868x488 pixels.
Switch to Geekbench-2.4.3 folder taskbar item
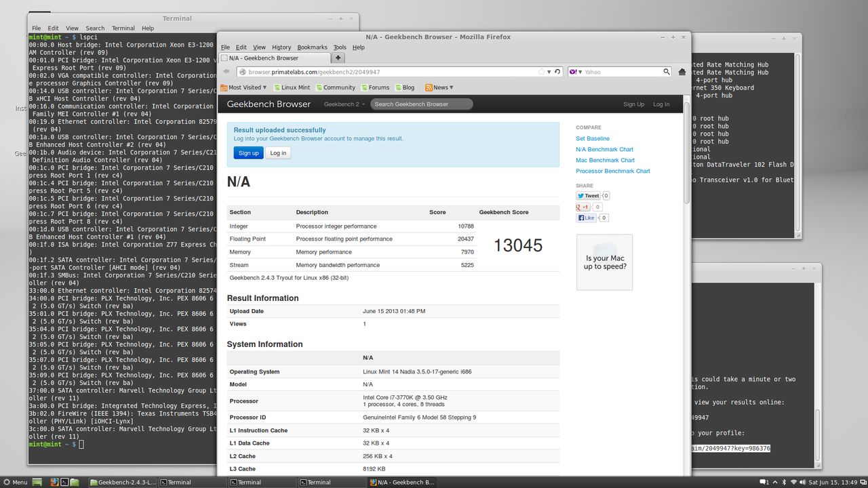pos(123,483)
